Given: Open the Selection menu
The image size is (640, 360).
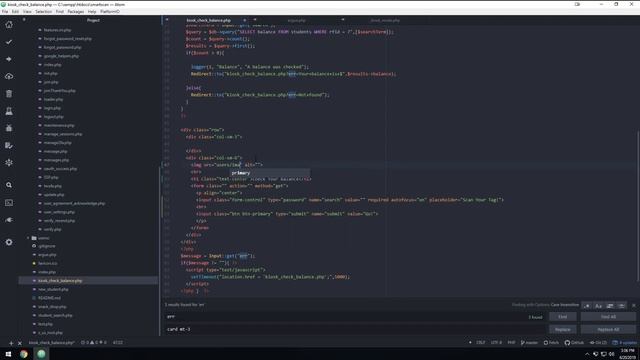Looking at the screenshot, I should (x=43, y=11).
